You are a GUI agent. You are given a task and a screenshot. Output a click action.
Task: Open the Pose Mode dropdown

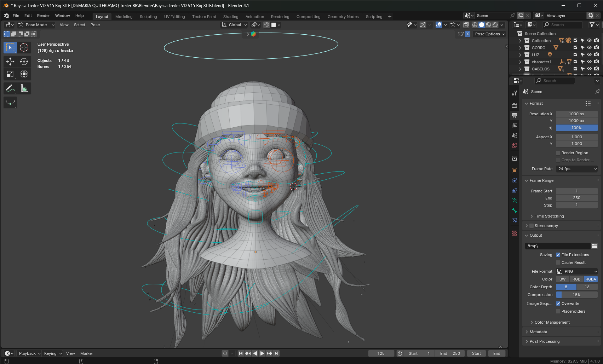tap(36, 25)
